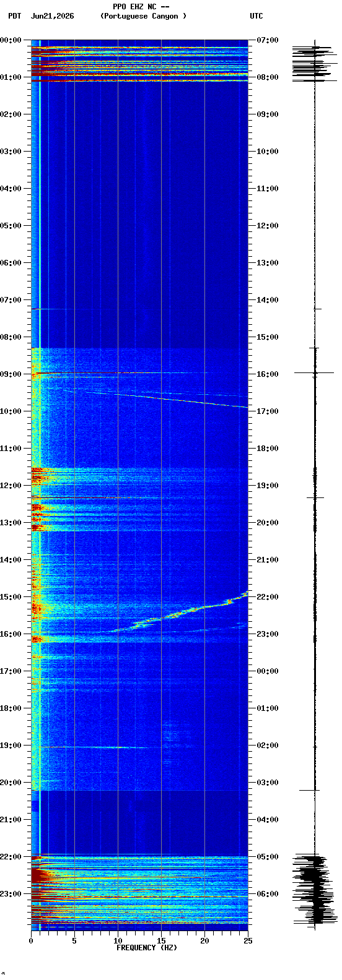This screenshot has height=980, width=342.
Task: Click the 03:00 UTC time label
Action: point(267,782)
